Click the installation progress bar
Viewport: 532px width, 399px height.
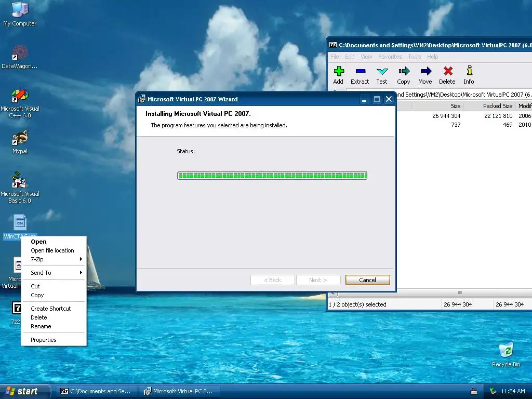pyautogui.click(x=272, y=176)
